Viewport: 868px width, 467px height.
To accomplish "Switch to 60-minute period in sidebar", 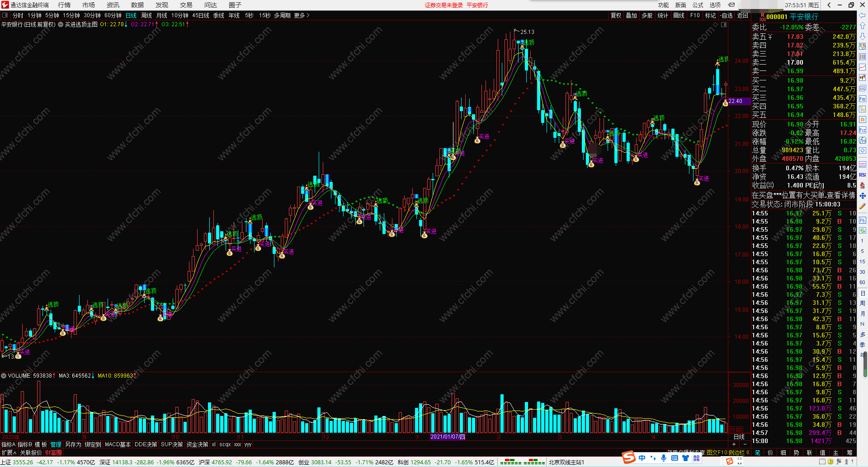I will point(863,282).
